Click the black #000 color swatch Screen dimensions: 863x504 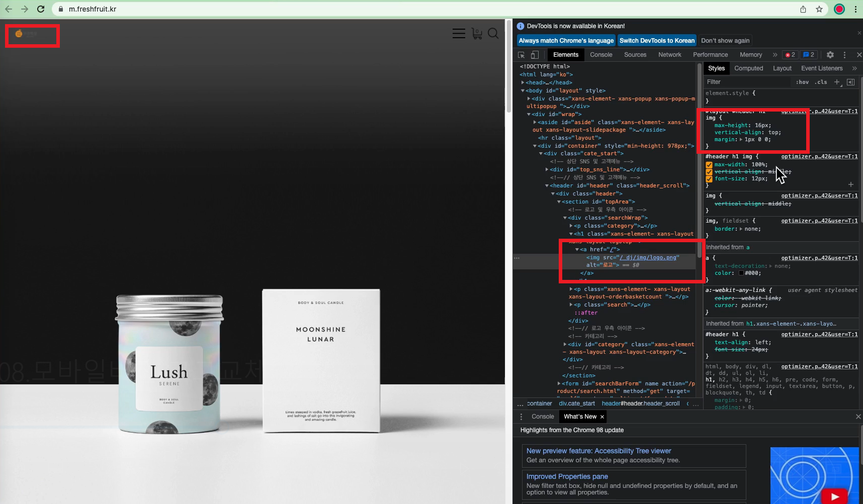point(741,273)
